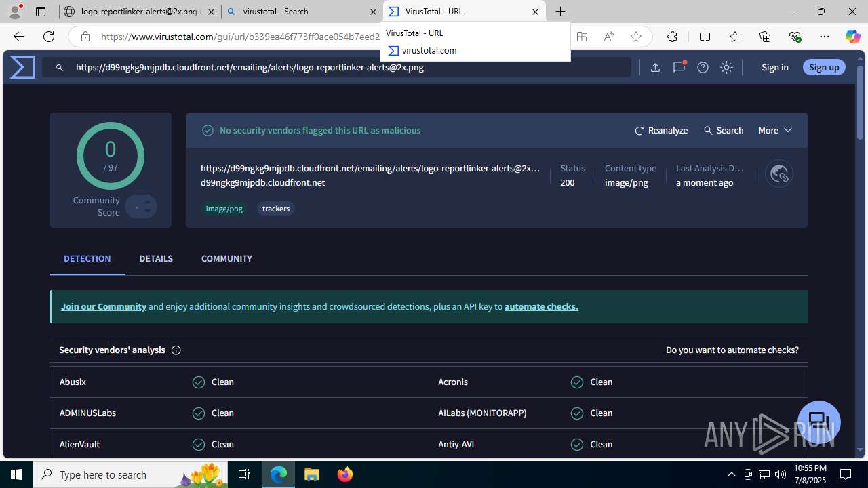Open Firefox from the taskbar

pos(345,474)
